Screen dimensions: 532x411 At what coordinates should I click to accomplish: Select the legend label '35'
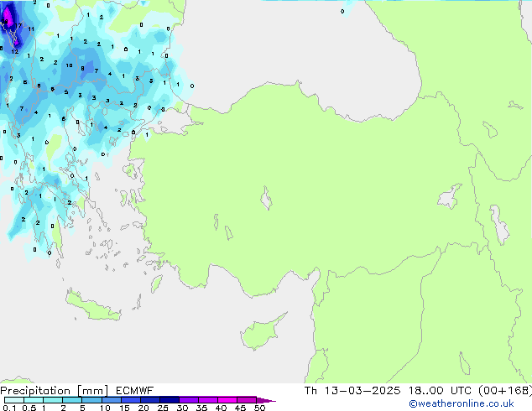(x=201, y=408)
